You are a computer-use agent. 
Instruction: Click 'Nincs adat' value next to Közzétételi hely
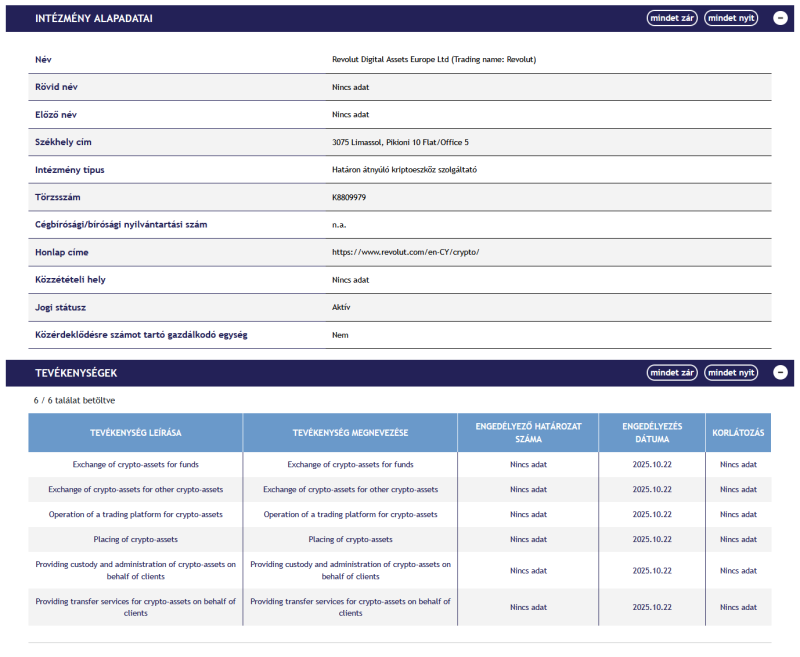(x=351, y=280)
